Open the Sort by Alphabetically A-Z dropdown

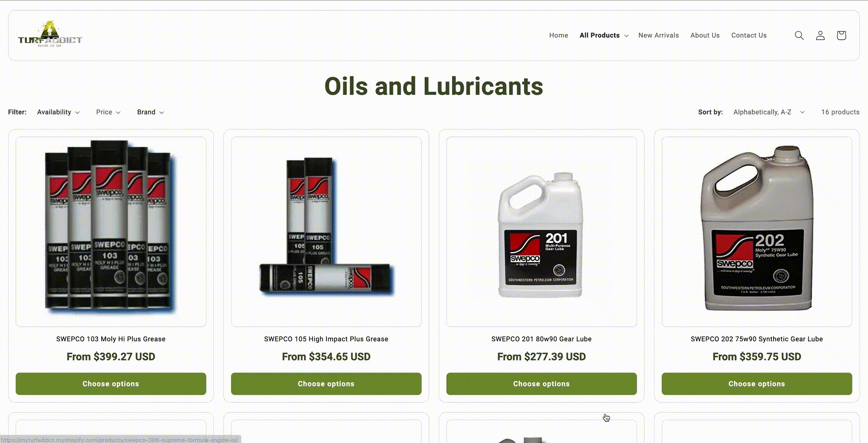click(x=769, y=112)
